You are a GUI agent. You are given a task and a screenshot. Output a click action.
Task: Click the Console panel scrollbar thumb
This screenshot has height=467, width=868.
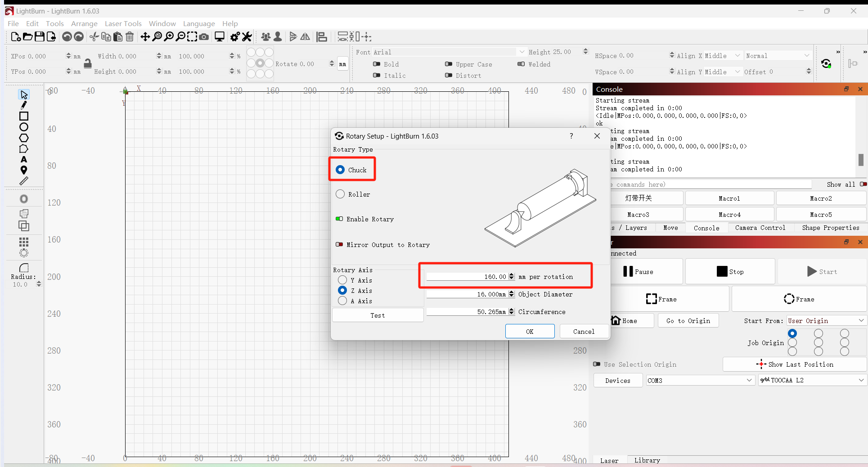861,160
